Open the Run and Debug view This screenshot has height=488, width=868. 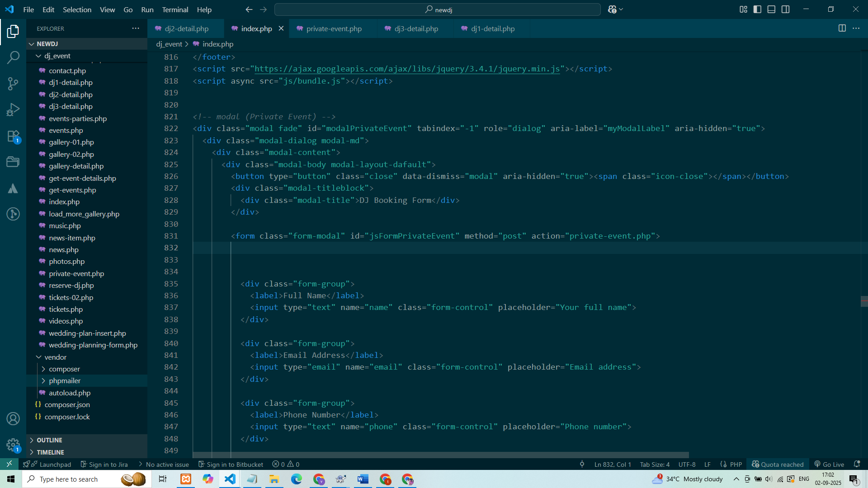[x=13, y=110]
